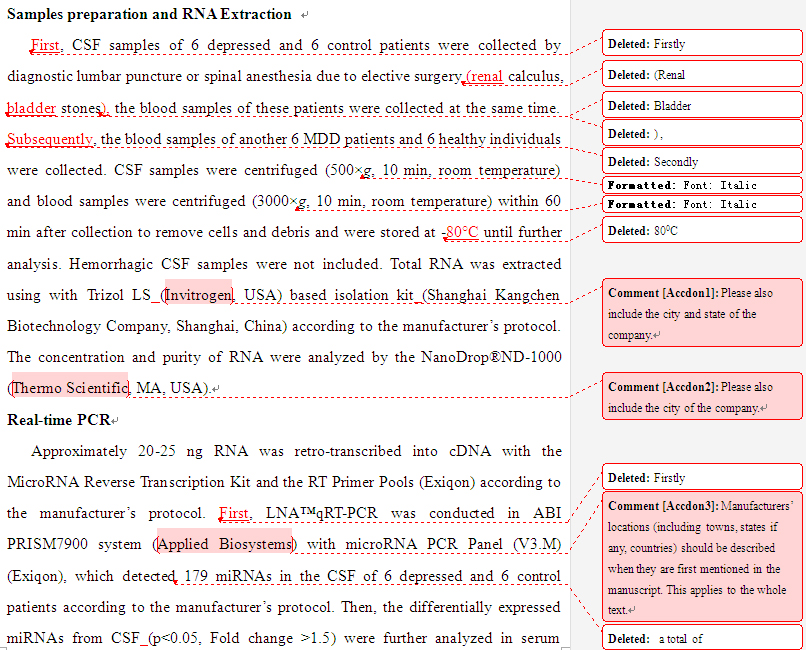Click the vertical scrollbar between document and balloons
The height and width of the screenshot is (650, 806).
(573, 325)
